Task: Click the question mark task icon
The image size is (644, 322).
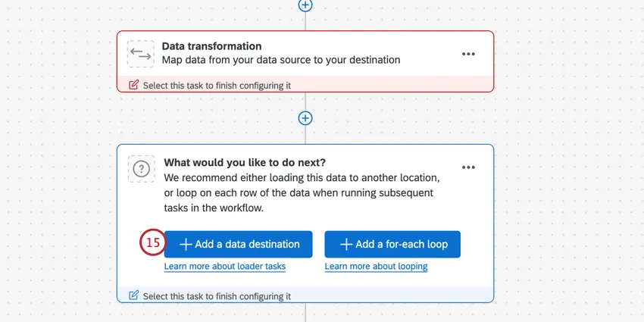Action: click(x=141, y=169)
